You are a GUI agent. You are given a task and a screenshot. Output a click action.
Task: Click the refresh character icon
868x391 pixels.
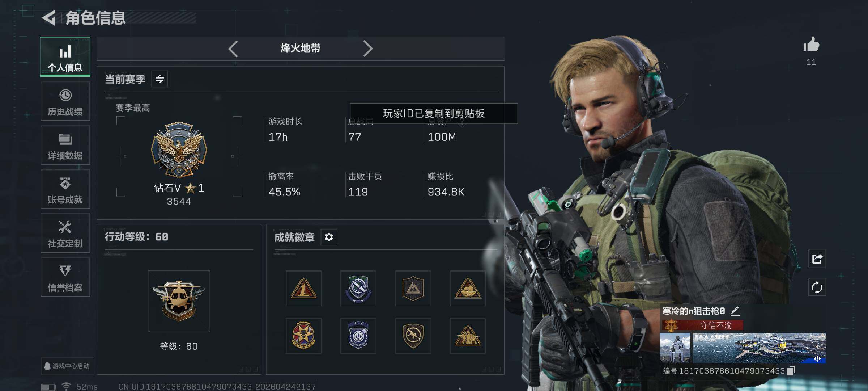pyautogui.click(x=817, y=287)
